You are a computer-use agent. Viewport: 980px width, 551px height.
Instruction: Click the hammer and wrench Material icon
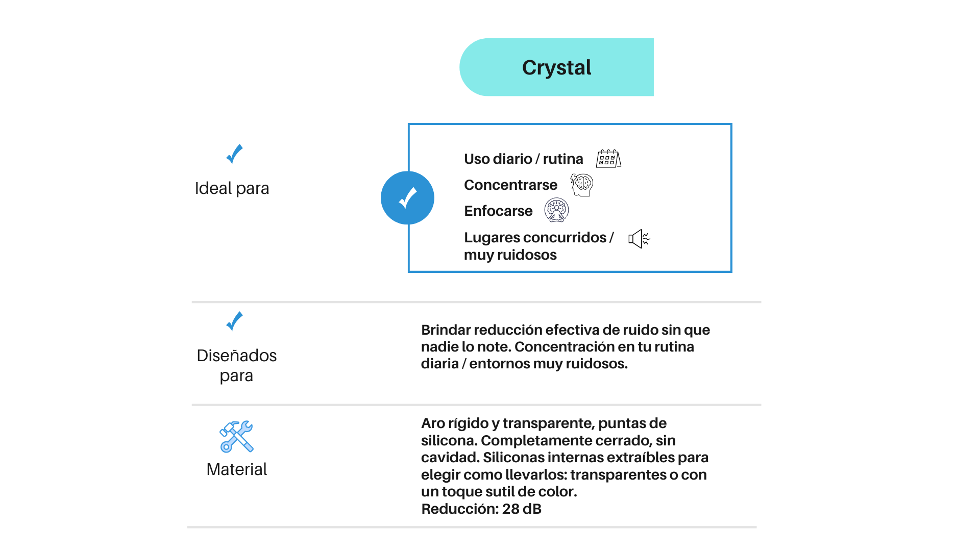pos(236,437)
